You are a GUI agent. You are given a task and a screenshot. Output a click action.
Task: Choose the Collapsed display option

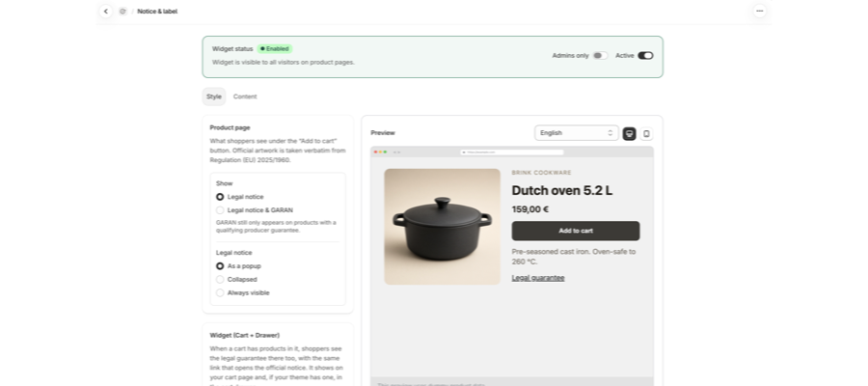point(220,279)
